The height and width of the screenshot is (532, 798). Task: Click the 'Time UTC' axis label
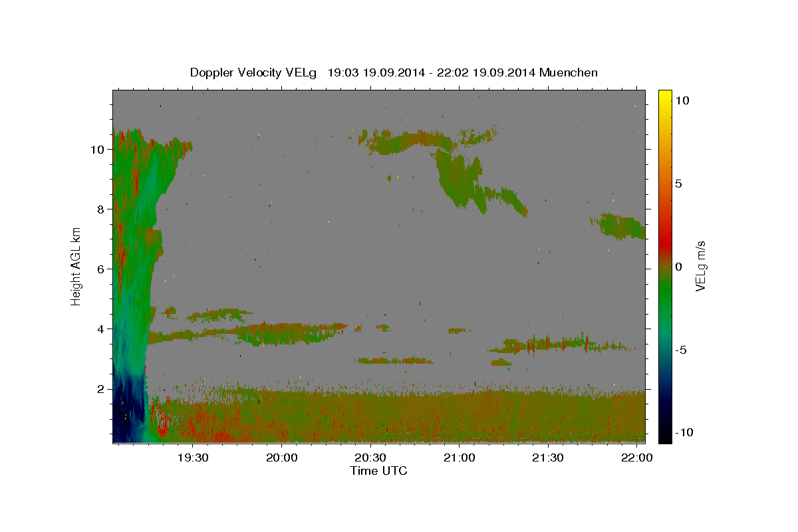tap(378, 471)
